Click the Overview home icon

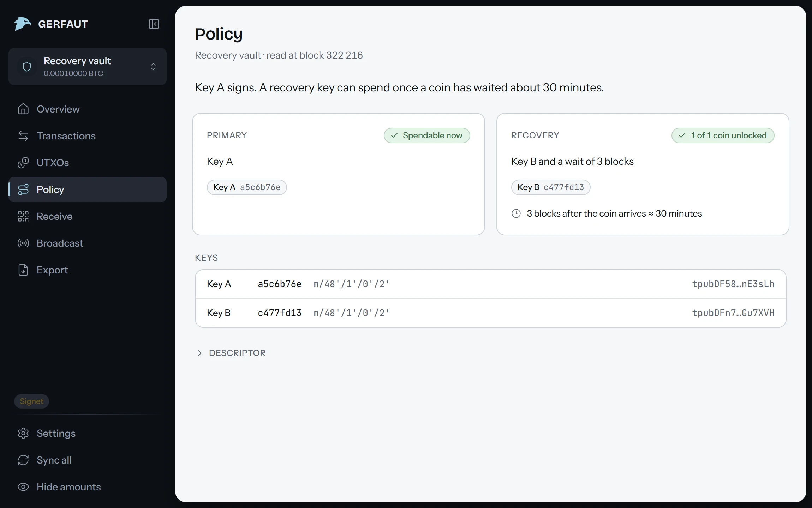coord(23,109)
